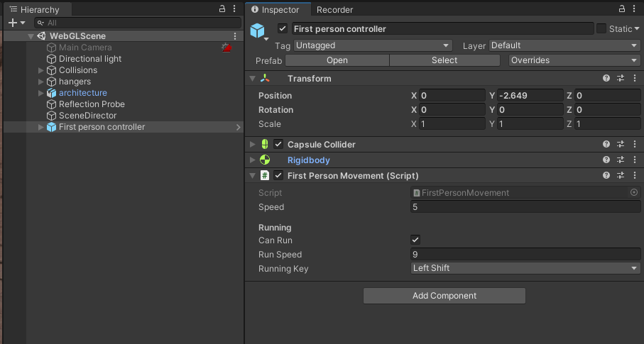
Task: Open the Script object picker circle icon
Action: [634, 192]
